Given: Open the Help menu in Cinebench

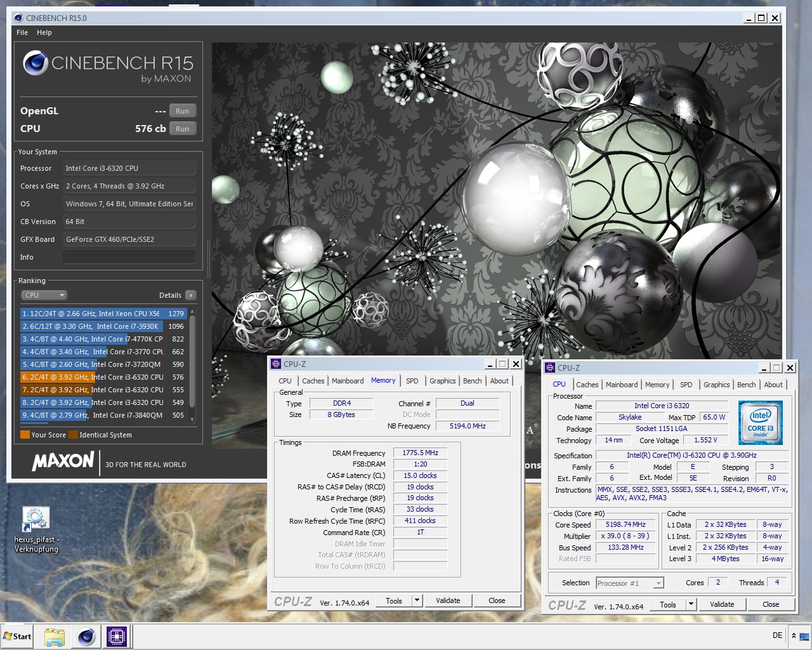Looking at the screenshot, I should point(44,32).
